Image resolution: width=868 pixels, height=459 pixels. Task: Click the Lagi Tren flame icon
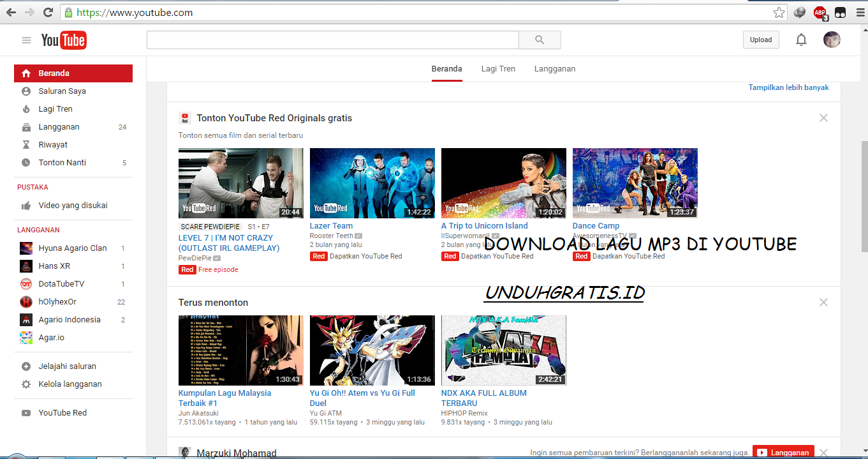pos(26,109)
